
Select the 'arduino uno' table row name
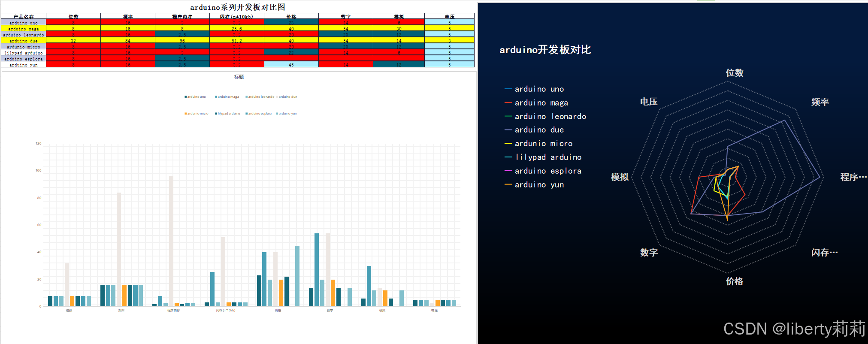pos(24,22)
